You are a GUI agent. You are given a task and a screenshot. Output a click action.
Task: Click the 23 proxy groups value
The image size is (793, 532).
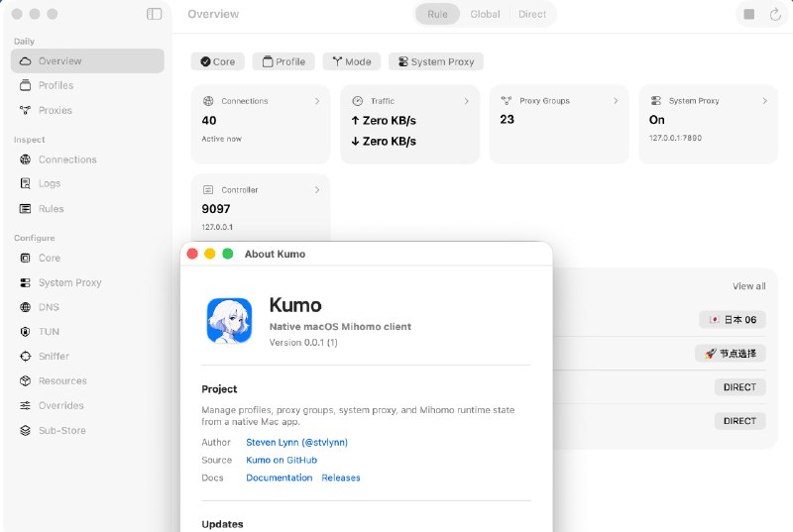507,119
